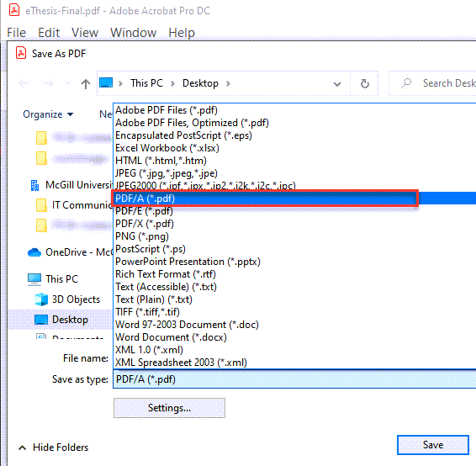Screen dimensions: 476x466
Task: Select the JPEG2000 format option
Action: click(x=205, y=185)
